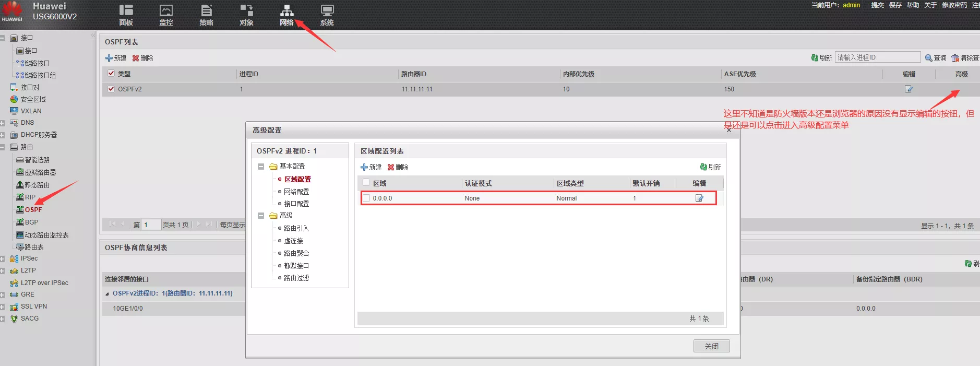
Task: Open the 策略 (Policy) top navigation icon
Action: tap(206, 15)
